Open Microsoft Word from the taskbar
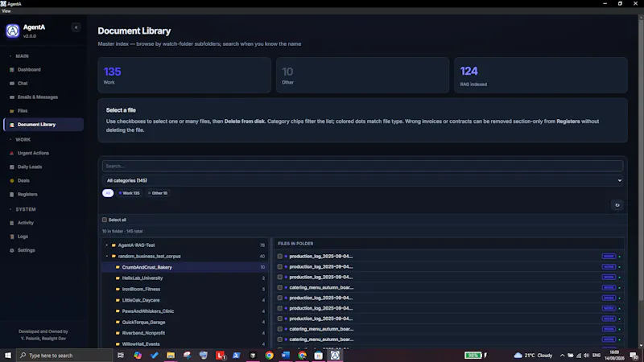The image size is (644, 362). 286,356
